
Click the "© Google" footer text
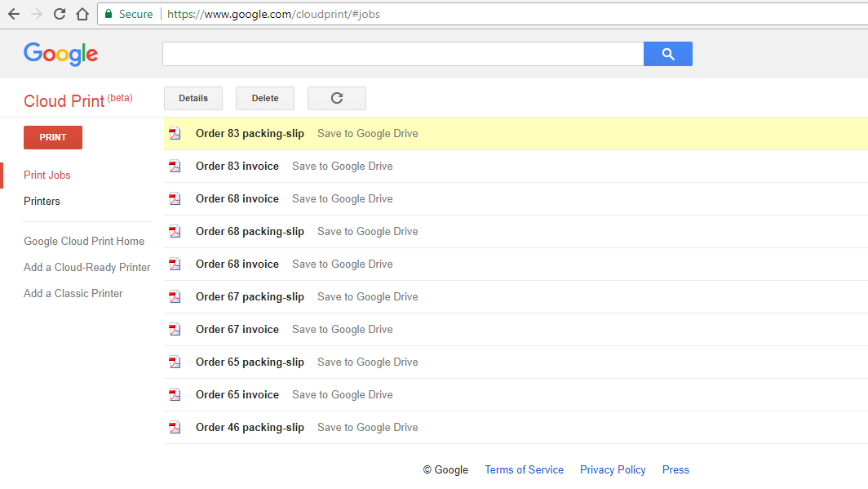[445, 469]
